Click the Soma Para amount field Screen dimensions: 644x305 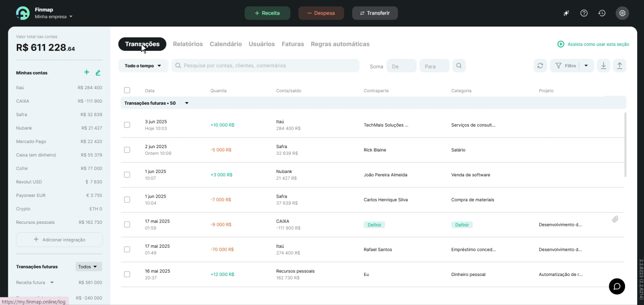(x=434, y=66)
